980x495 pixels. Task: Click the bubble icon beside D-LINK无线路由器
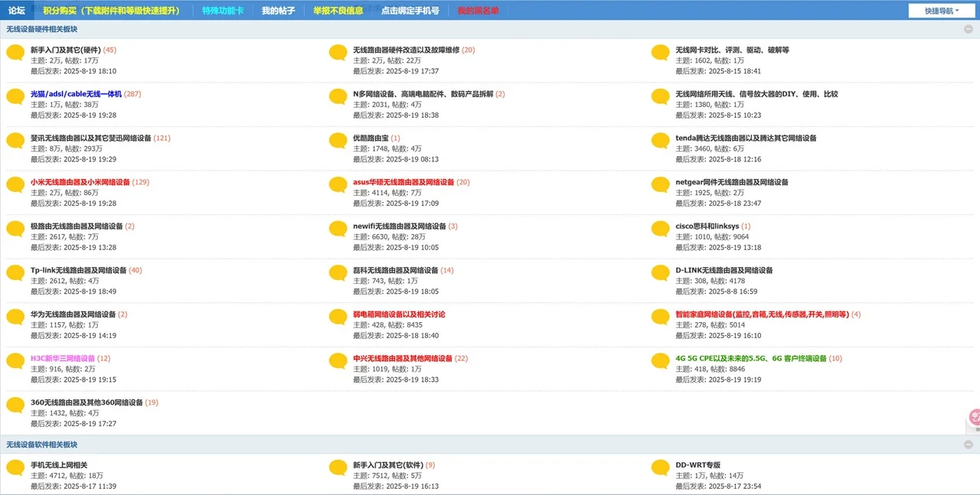(x=661, y=273)
